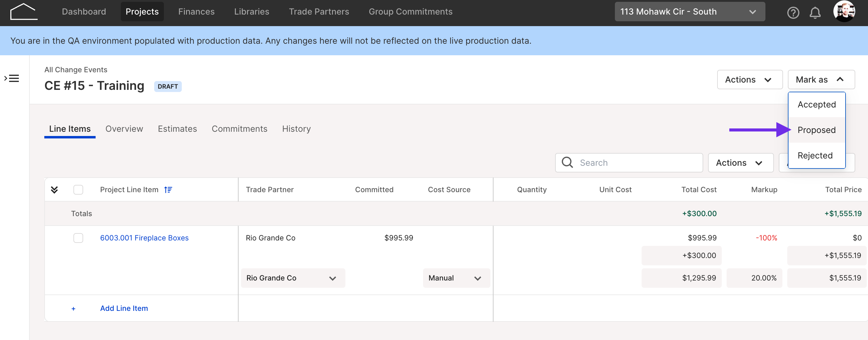Check the Fireplace Boxes row checkbox
The width and height of the screenshot is (868, 340).
78,238
